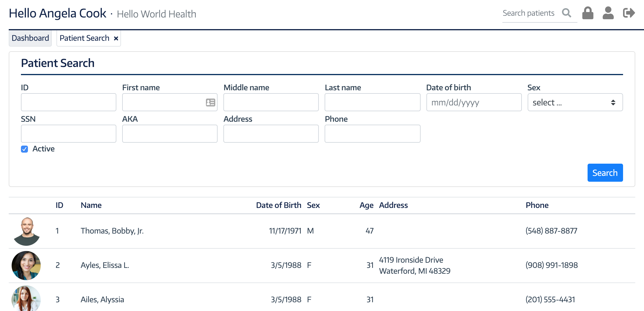Select patient Ailes, Alyssia
The width and height of the screenshot is (644, 311).
click(x=102, y=300)
